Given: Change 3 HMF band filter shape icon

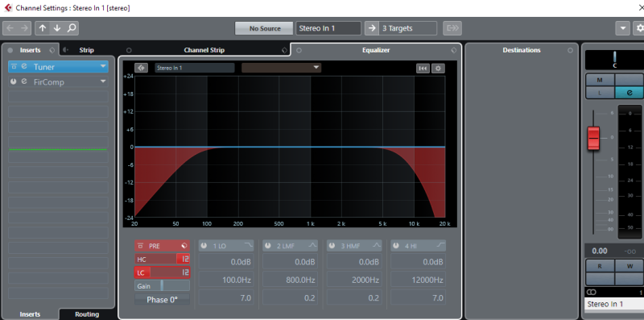Looking at the screenshot, I should (x=377, y=246).
